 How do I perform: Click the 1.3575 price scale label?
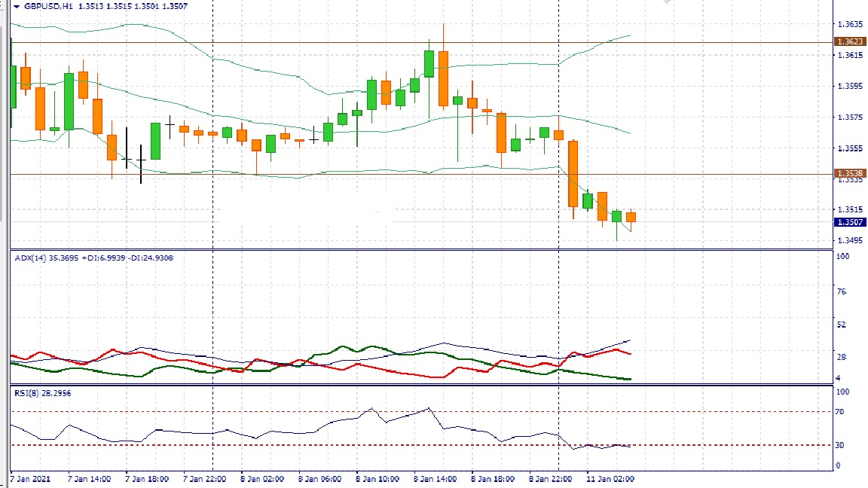pyautogui.click(x=849, y=117)
